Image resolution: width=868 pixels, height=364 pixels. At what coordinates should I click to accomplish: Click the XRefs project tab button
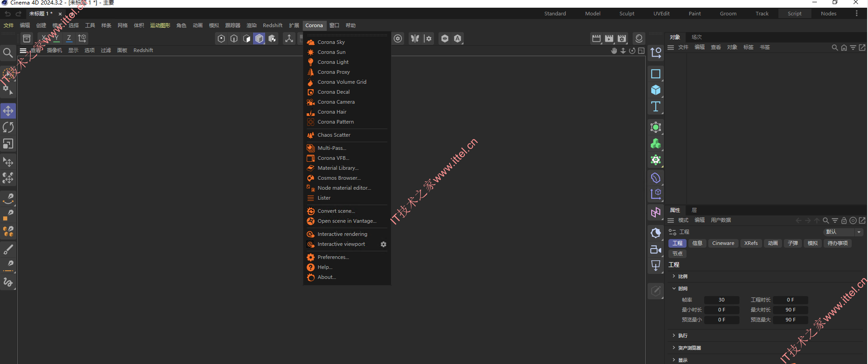(x=751, y=243)
